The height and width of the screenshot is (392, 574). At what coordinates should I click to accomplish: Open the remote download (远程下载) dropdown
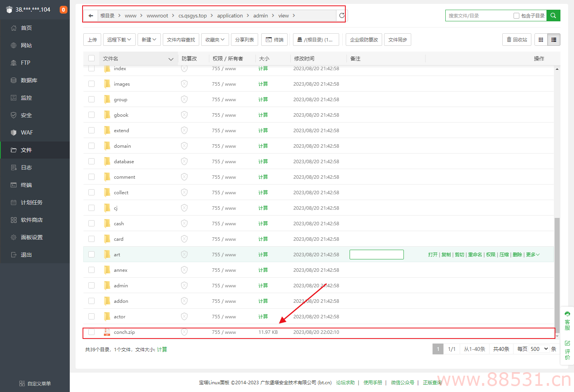click(x=119, y=40)
